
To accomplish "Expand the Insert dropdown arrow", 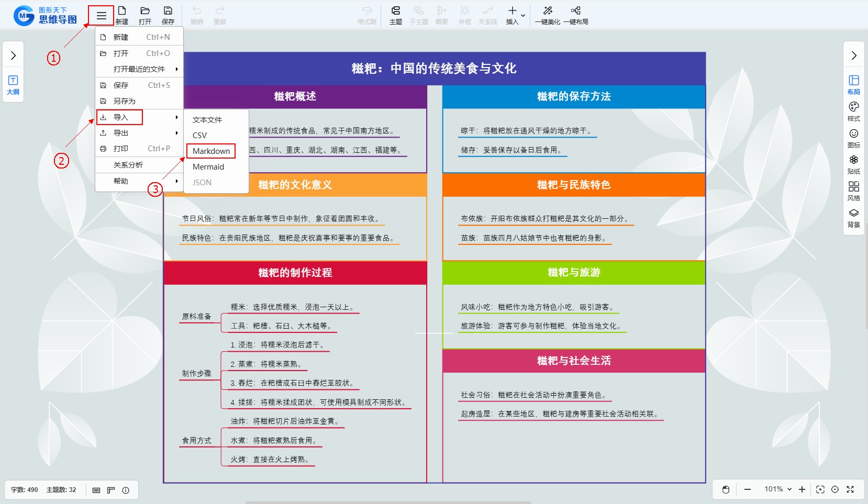I will tap(523, 16).
